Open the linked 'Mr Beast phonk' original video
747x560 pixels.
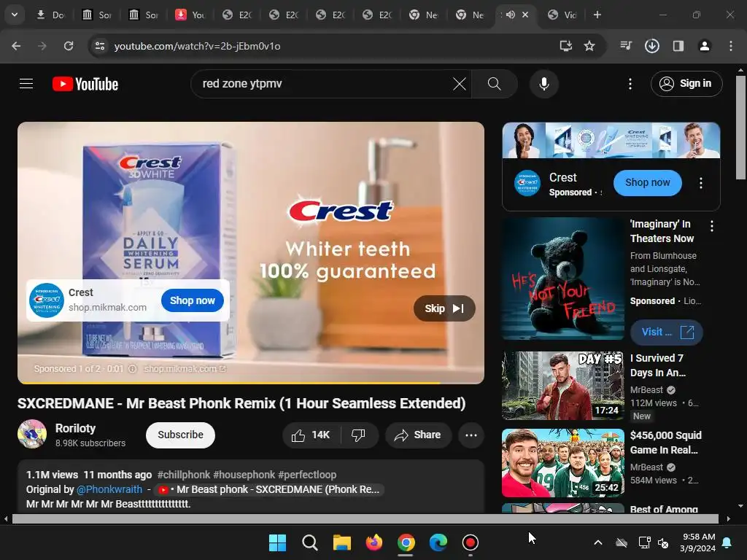270,489
